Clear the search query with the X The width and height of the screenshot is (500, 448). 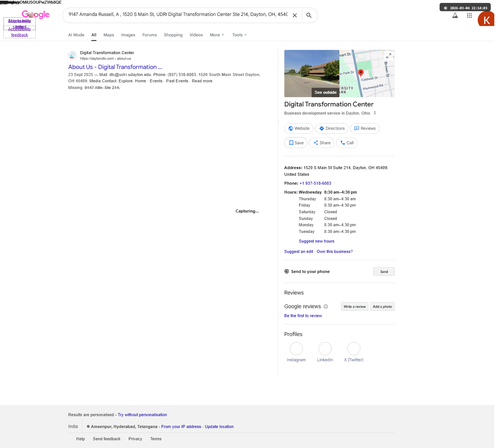point(295,15)
